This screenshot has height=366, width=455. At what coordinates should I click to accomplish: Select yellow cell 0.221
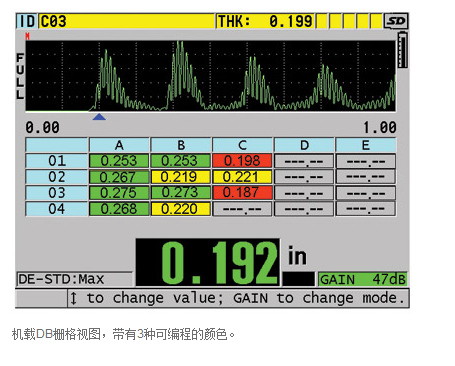click(242, 177)
